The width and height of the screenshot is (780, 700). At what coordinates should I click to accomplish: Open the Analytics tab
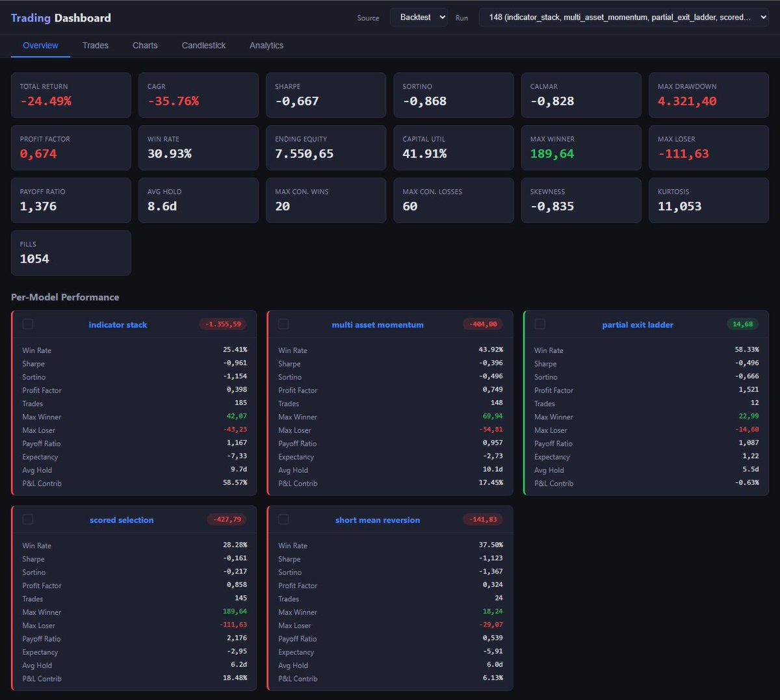coord(266,45)
